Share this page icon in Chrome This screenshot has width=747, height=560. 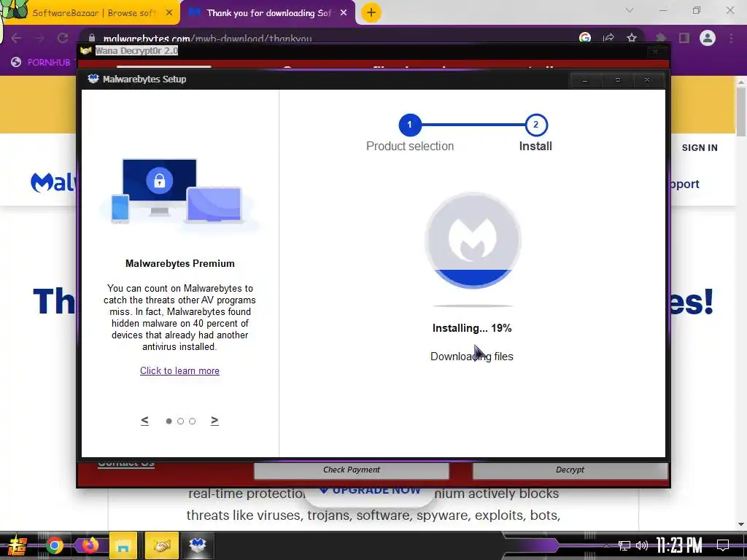point(608,38)
